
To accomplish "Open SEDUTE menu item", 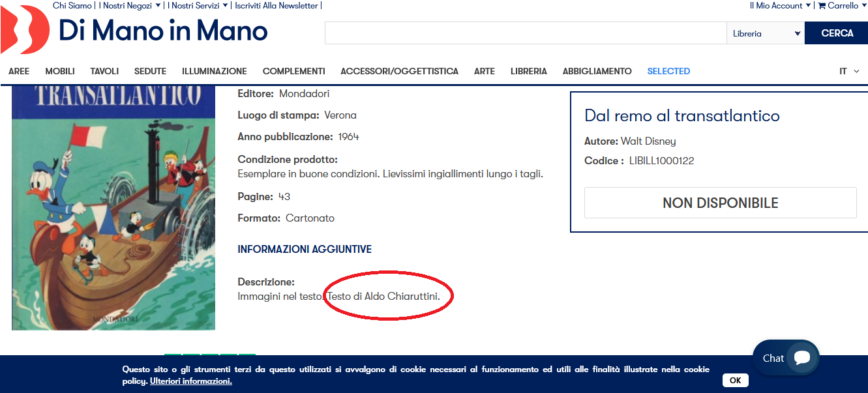I will coord(150,71).
